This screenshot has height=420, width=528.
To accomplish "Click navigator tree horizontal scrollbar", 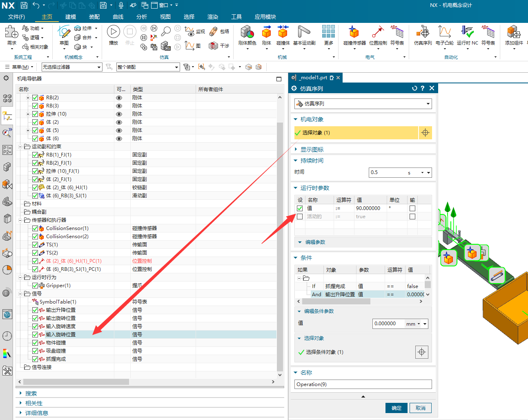I will [76, 382].
